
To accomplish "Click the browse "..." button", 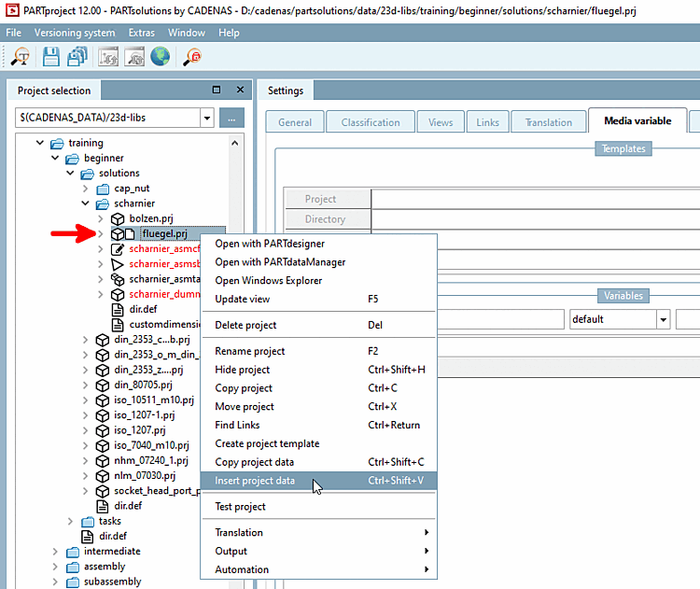I will click(231, 118).
